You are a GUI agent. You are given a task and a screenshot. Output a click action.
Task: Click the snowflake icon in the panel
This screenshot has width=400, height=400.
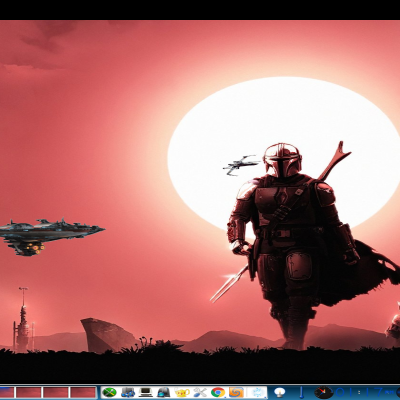[258, 392]
